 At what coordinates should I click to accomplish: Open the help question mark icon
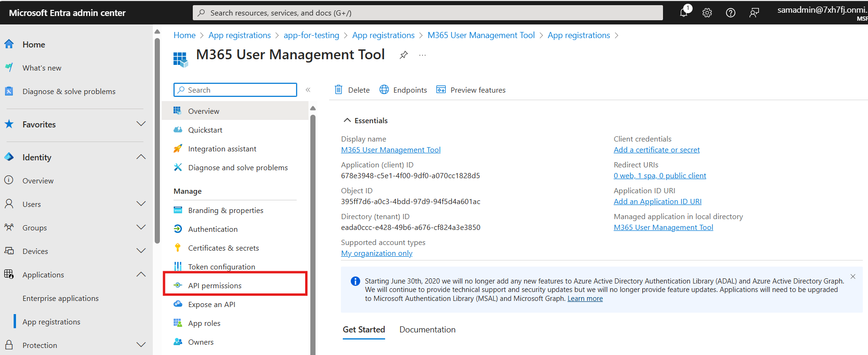[731, 13]
